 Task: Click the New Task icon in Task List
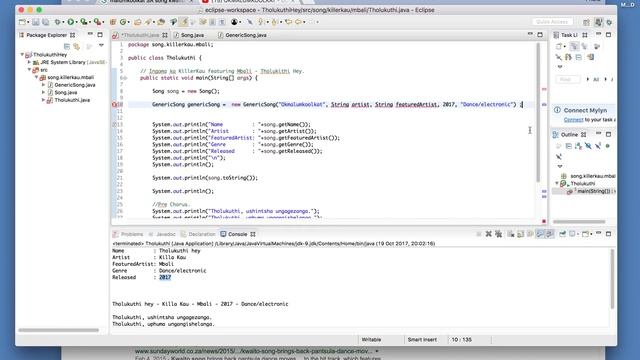(559, 47)
